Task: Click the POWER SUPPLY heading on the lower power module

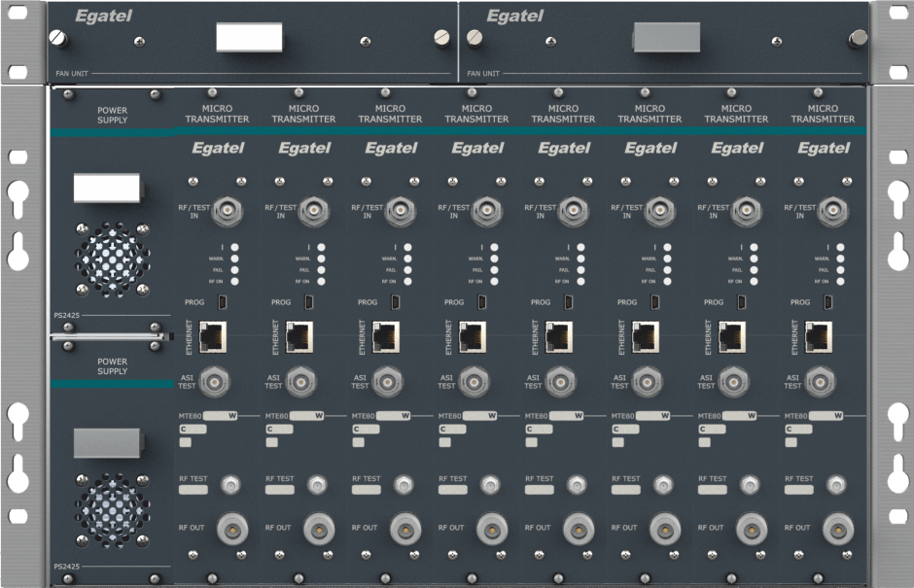Action: pos(113,366)
